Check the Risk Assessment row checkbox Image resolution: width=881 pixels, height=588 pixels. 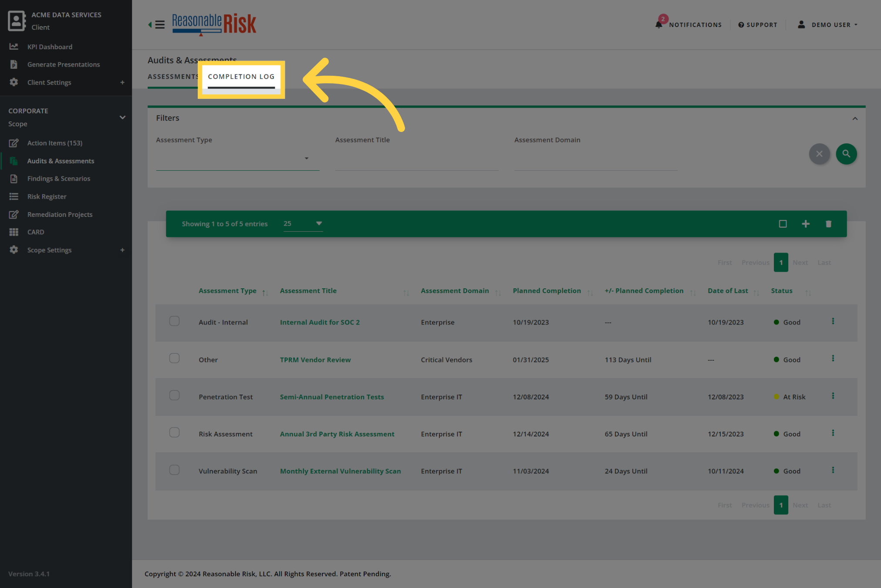pyautogui.click(x=174, y=432)
